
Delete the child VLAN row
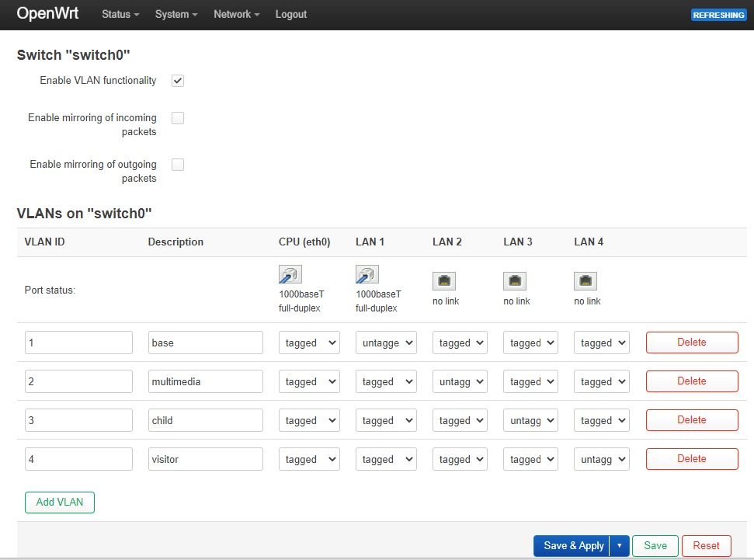(692, 420)
